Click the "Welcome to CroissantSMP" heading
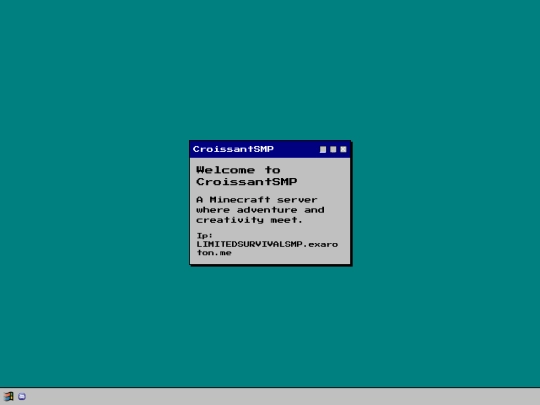540x405 pixels. point(247,176)
